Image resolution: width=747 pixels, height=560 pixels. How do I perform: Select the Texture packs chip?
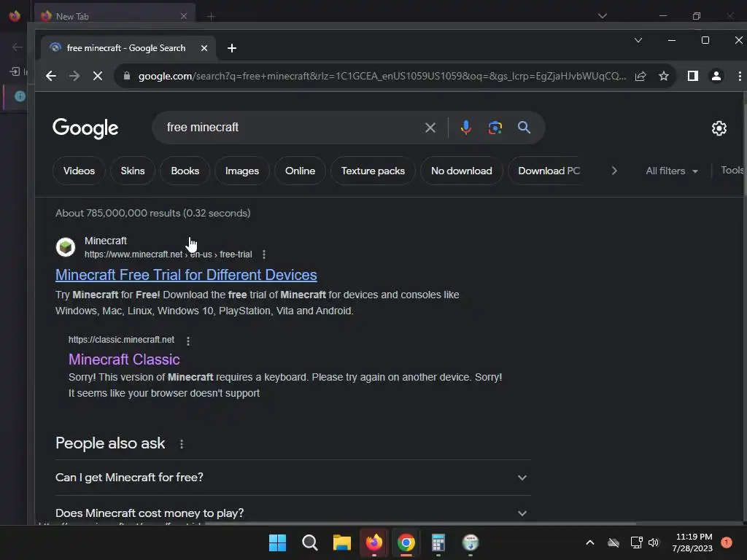pyautogui.click(x=373, y=171)
